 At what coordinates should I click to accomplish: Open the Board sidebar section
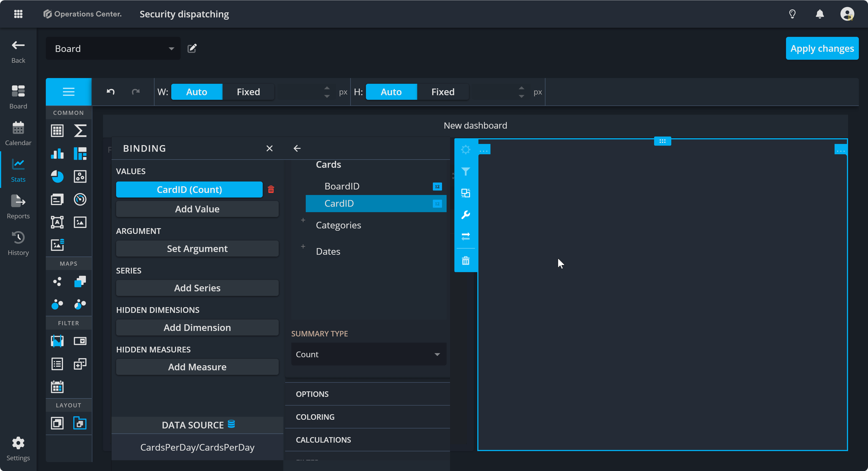click(x=18, y=97)
